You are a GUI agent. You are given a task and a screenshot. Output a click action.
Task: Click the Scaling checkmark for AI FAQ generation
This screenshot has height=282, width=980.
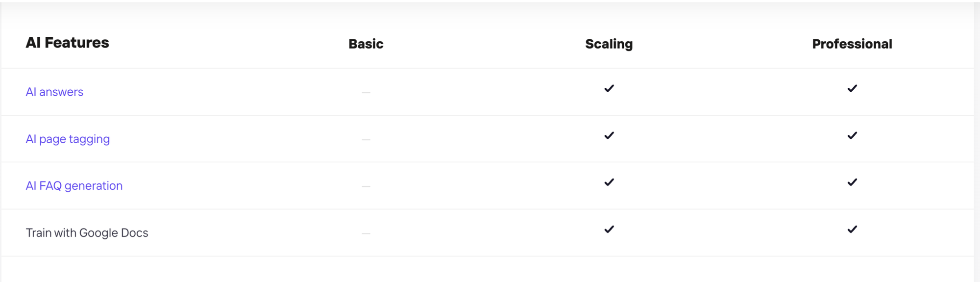click(x=609, y=182)
